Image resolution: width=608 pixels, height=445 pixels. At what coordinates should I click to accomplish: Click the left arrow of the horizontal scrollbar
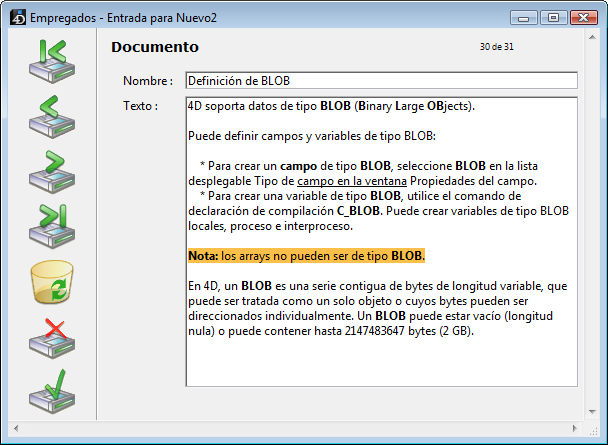pos(16,427)
